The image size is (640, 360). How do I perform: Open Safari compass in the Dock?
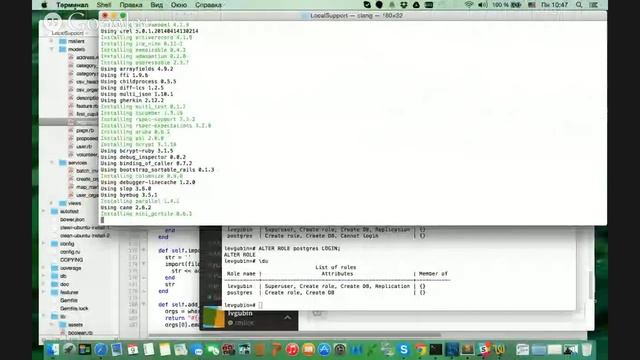tap(101, 349)
